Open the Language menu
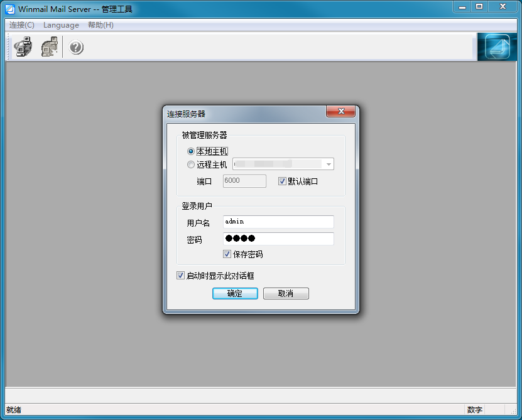This screenshot has width=522, height=420. click(x=61, y=25)
